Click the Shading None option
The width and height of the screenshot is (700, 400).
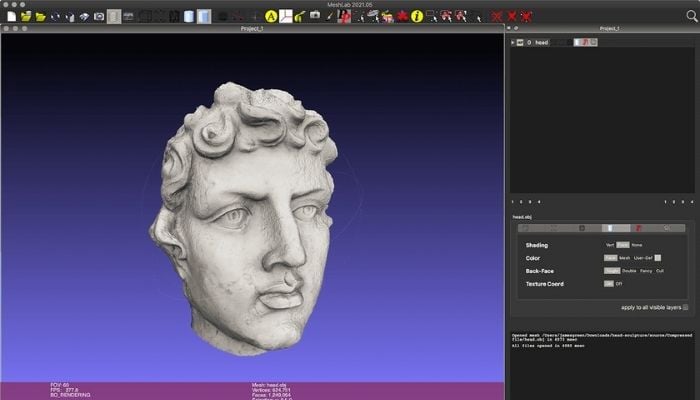click(636, 244)
